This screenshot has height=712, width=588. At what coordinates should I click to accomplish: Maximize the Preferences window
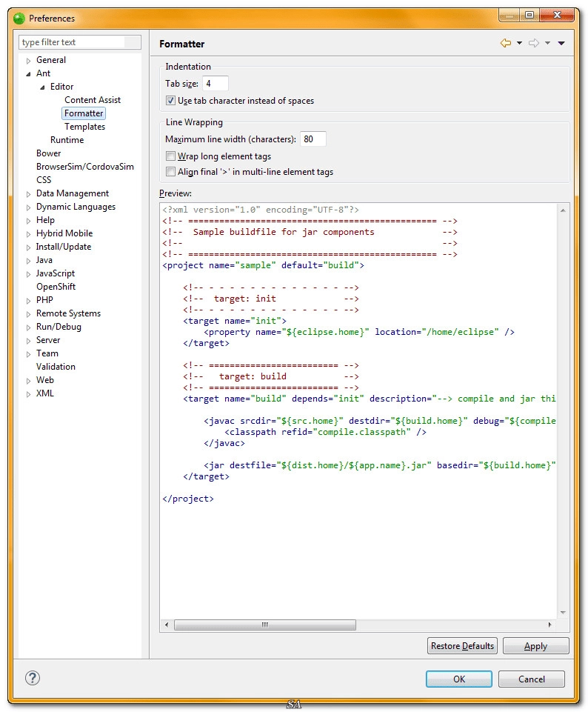[529, 15]
